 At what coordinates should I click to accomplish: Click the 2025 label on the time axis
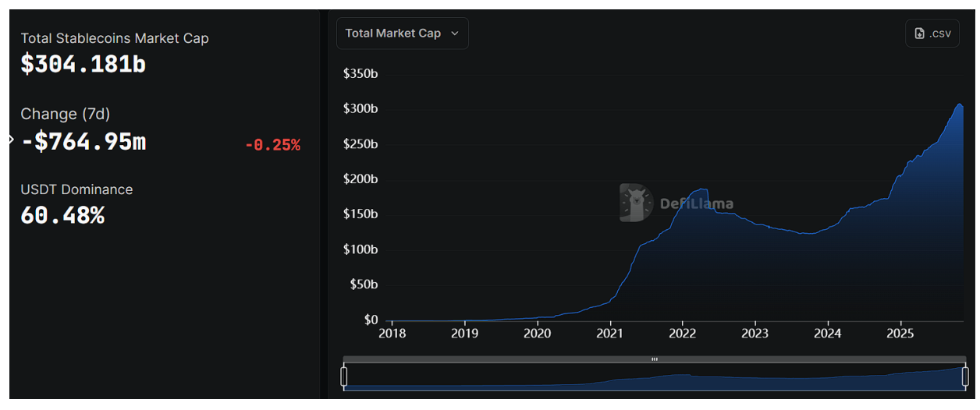click(x=900, y=334)
